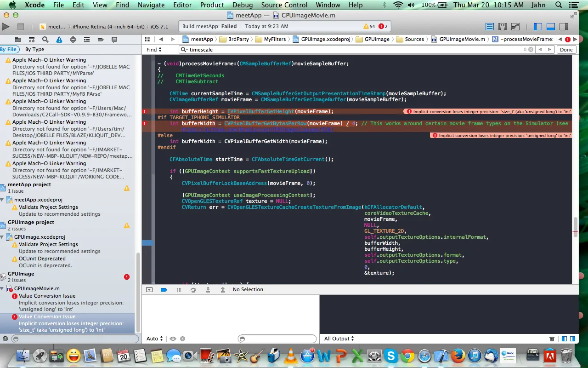The width and height of the screenshot is (588, 368).
Task: Toggle the Navigator panel visibility
Action: pos(538,27)
